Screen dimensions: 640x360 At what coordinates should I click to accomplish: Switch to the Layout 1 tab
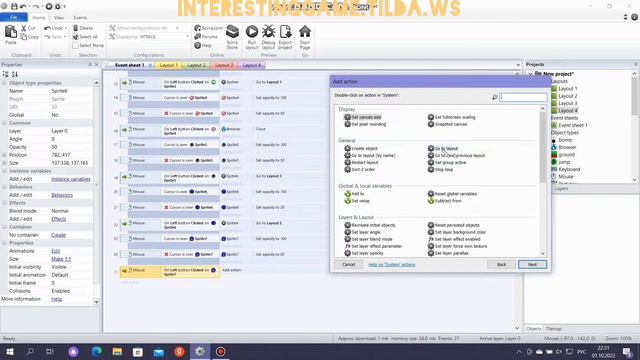168,65
